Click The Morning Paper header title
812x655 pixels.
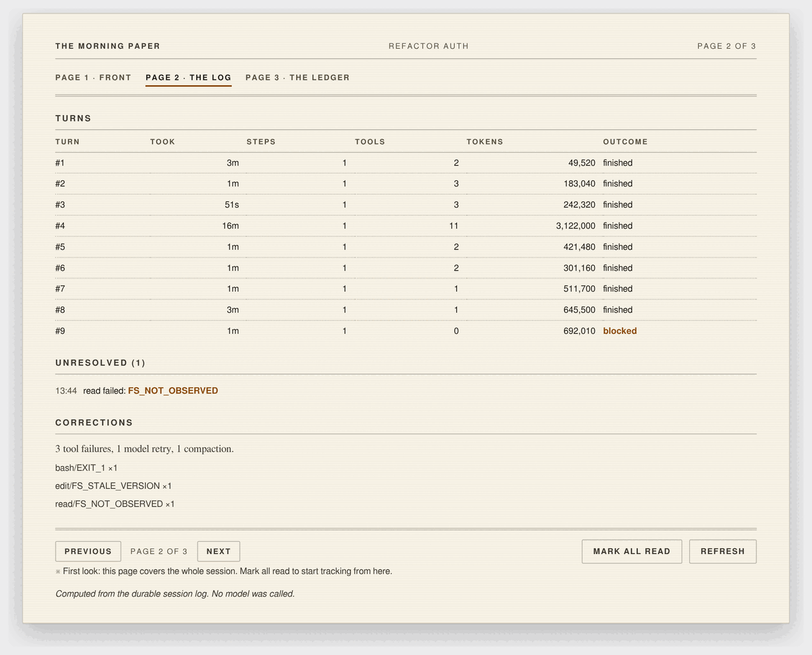click(x=107, y=46)
